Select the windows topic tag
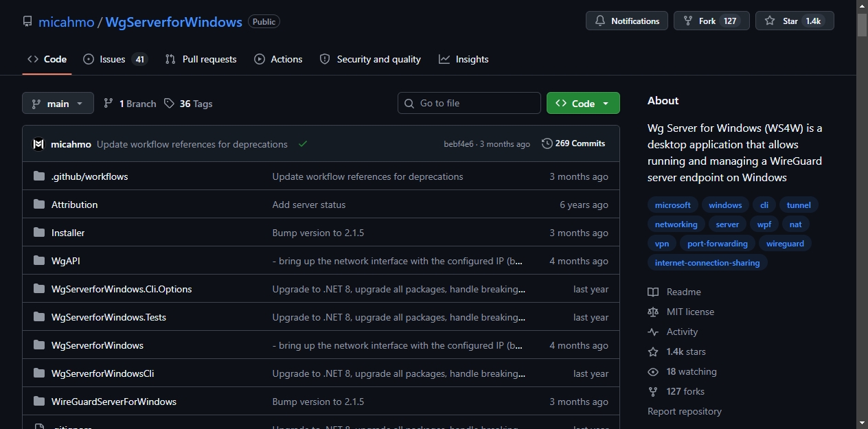This screenshot has width=868, height=429. pos(725,205)
